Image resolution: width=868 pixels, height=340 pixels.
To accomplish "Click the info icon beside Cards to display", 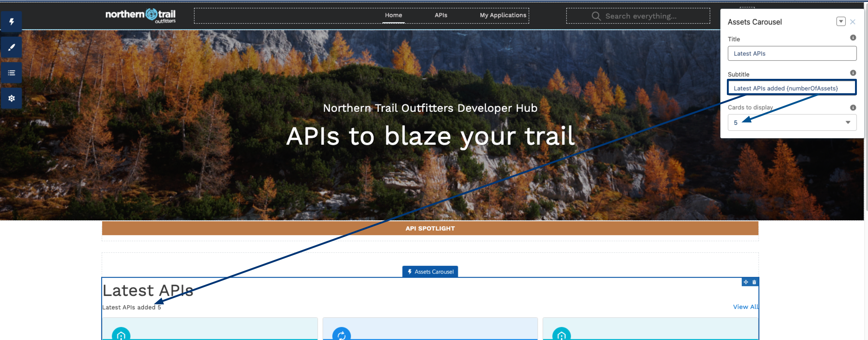I will tap(853, 107).
